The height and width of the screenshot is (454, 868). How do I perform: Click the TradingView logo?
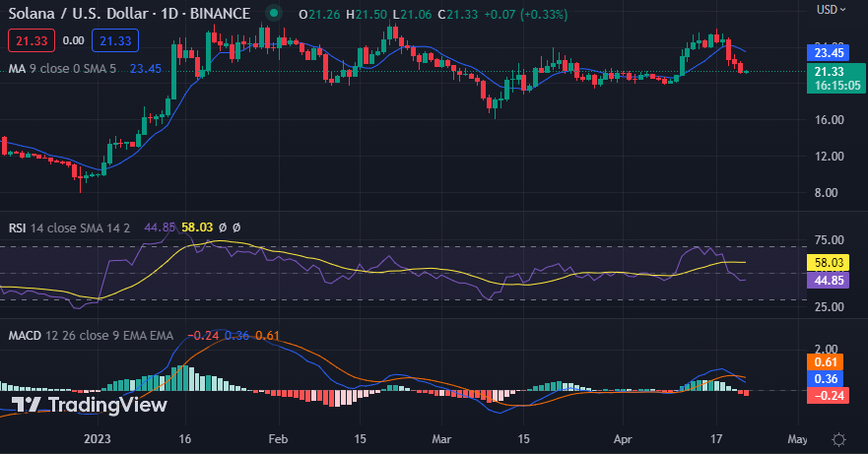(89, 405)
